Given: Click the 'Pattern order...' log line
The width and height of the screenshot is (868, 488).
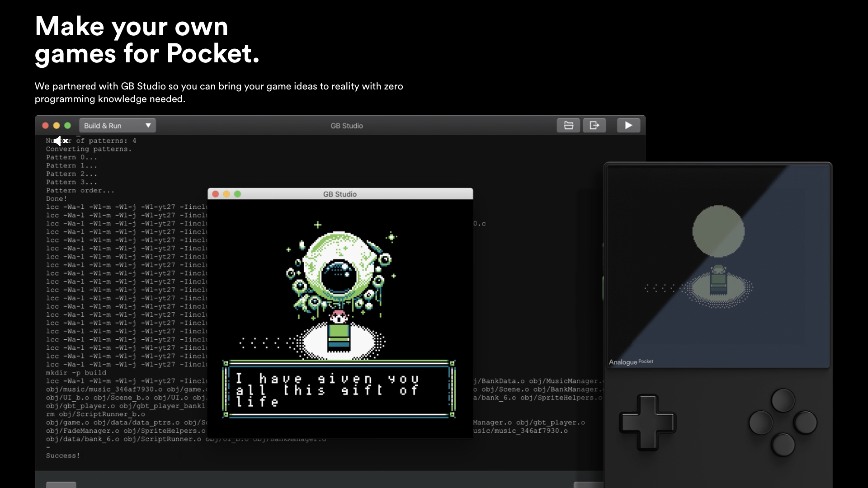Looking at the screenshot, I should coord(80,191).
